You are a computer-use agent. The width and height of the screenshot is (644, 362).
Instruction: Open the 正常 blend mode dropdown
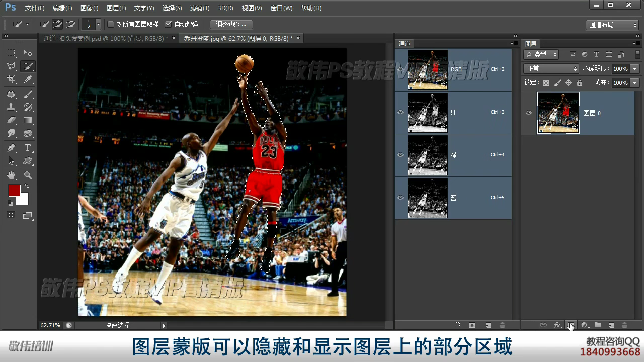pos(551,68)
